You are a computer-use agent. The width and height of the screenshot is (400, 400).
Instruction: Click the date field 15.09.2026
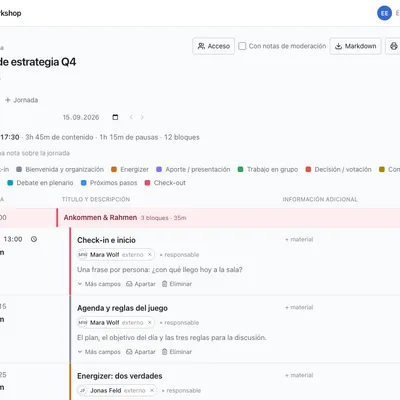coord(81,117)
